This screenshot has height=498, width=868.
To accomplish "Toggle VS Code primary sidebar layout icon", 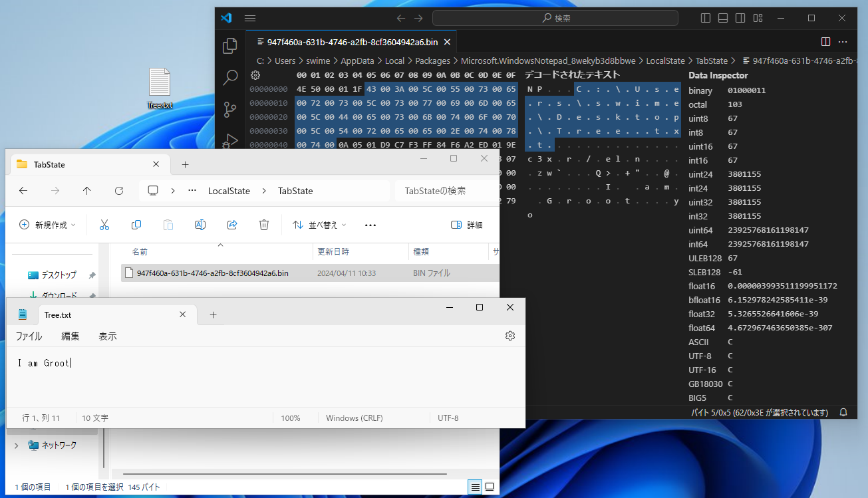I will coord(706,18).
